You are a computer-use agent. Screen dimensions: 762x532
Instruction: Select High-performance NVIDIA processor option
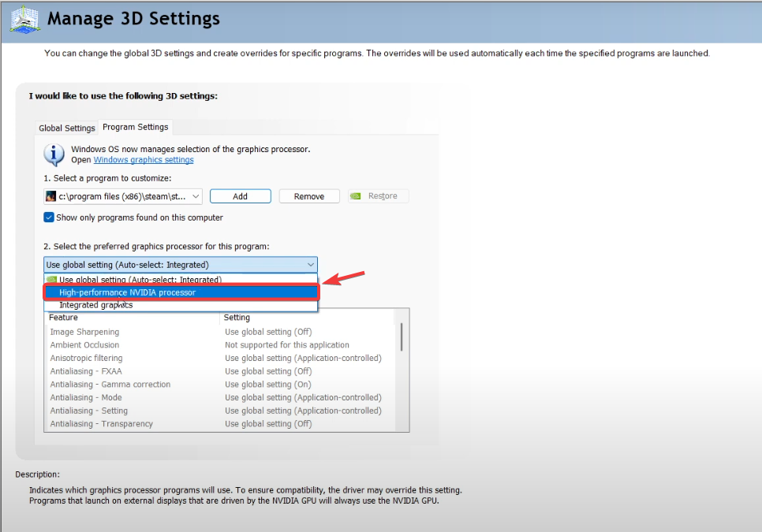pyautogui.click(x=181, y=292)
